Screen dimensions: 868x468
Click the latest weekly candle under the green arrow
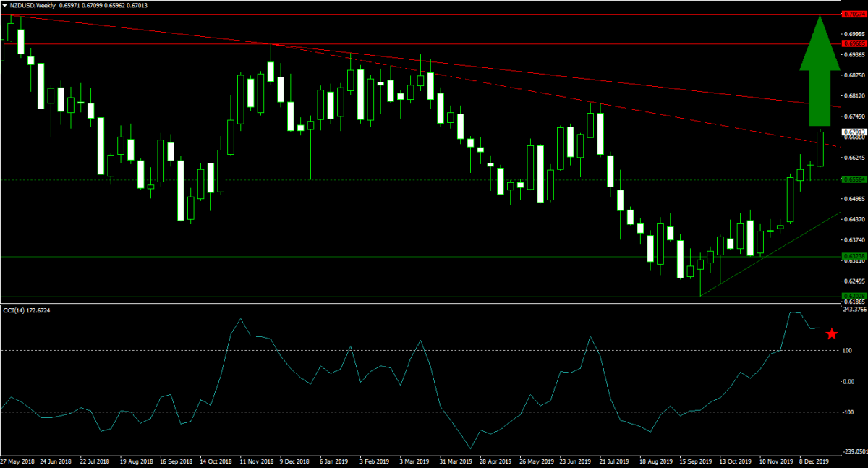point(820,149)
